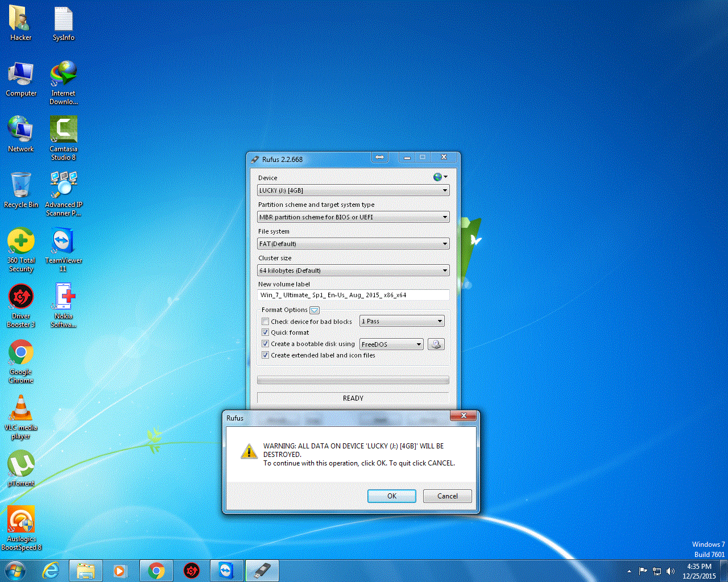Image resolution: width=728 pixels, height=582 pixels.
Task: Enable Check device for bad blocks
Action: coord(265,322)
